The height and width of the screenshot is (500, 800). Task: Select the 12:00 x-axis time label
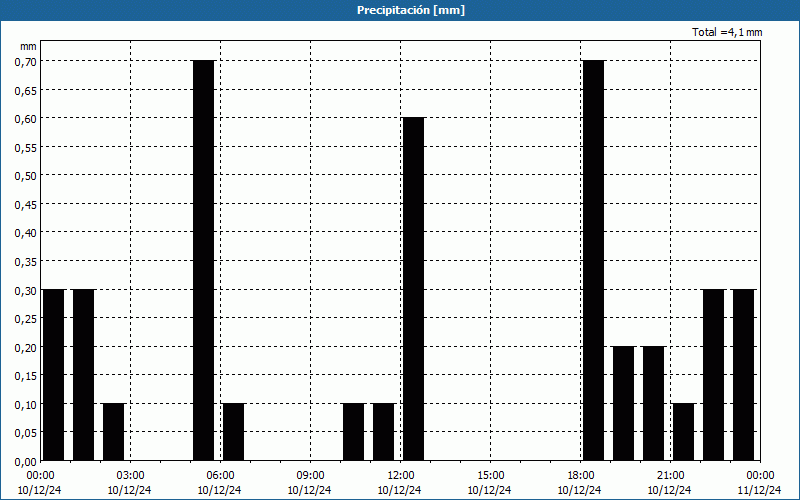[x=401, y=476]
